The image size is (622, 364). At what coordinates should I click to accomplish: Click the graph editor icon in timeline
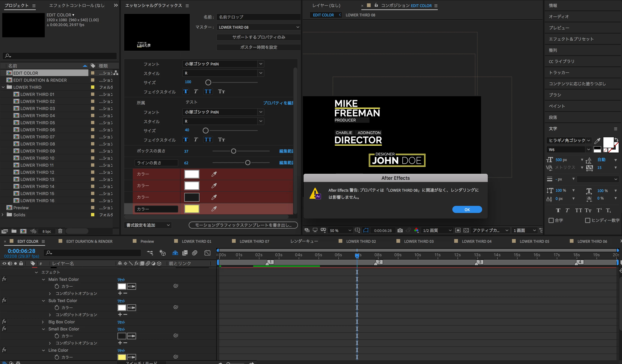coord(207,253)
